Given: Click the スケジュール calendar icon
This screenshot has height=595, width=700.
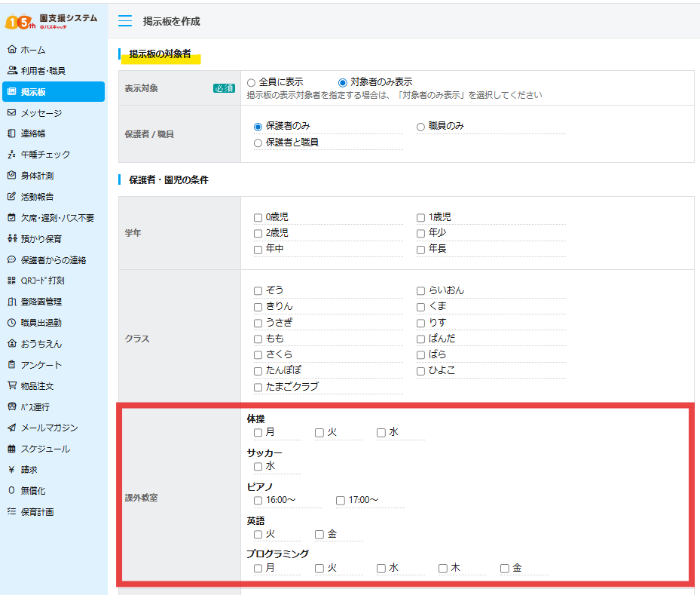Looking at the screenshot, I should pos(11,449).
